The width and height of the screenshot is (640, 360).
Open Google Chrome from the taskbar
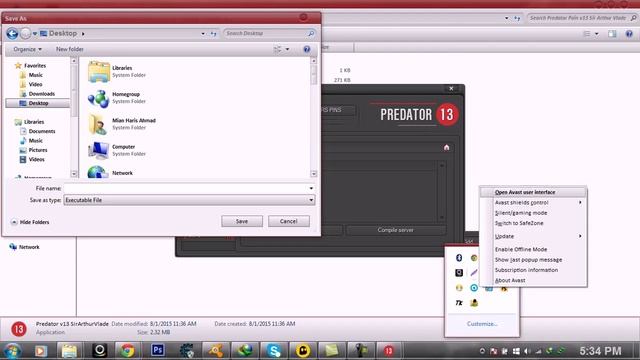(x=127, y=351)
